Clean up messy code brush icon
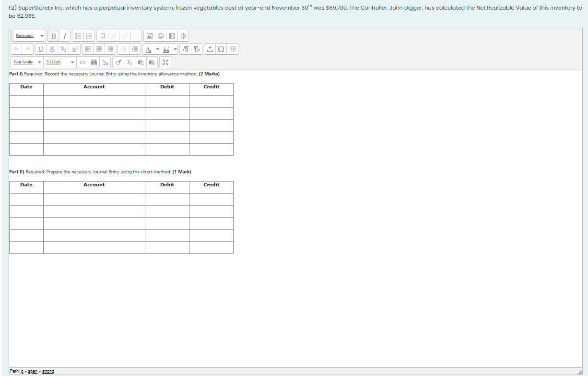The image size is (588, 376). click(x=118, y=62)
